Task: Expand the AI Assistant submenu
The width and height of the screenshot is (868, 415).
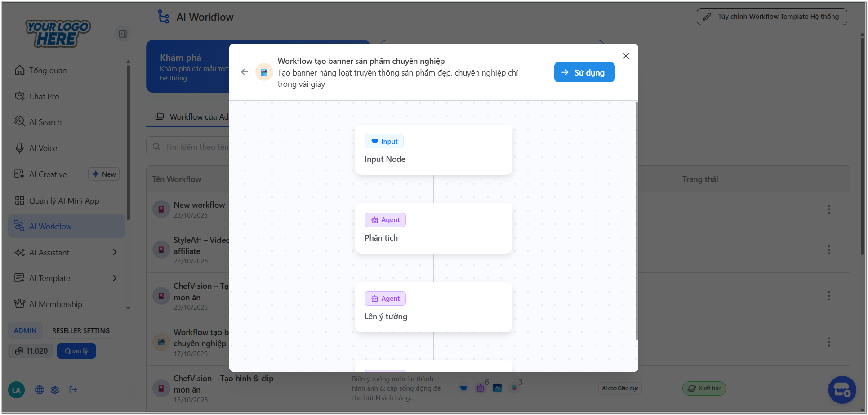Action: tap(115, 252)
